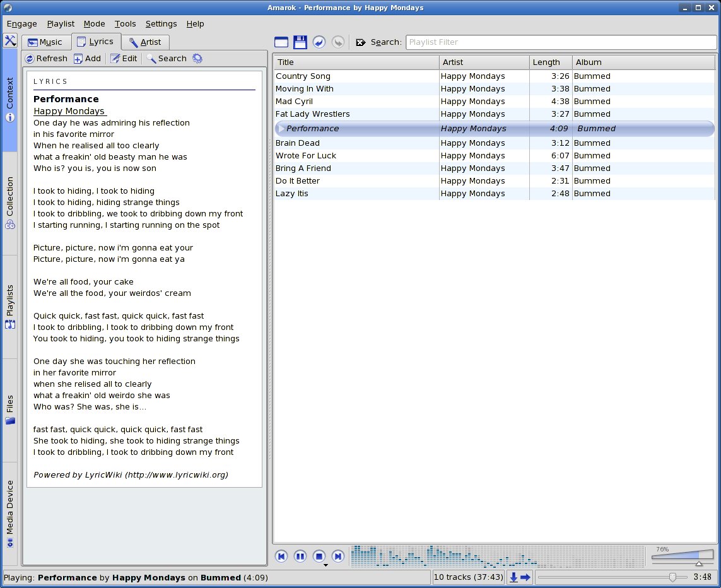Click the tools icon above Context sidebar

(10, 40)
